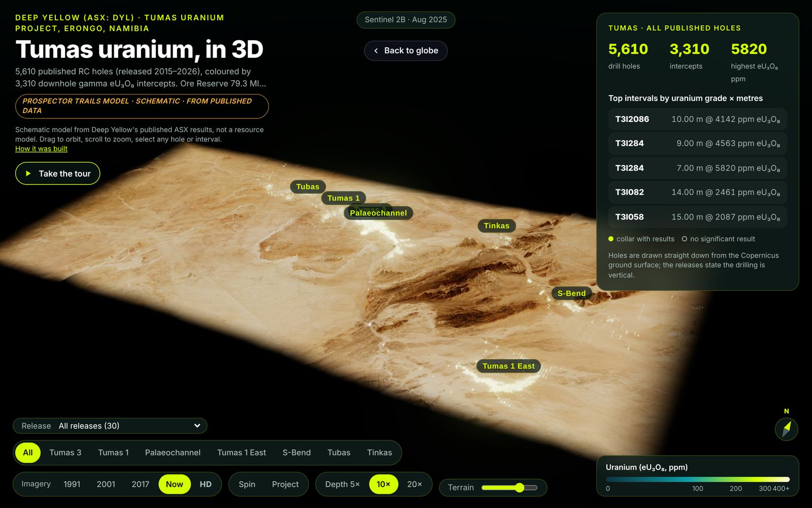Select the All deposits filter

pyautogui.click(x=28, y=453)
